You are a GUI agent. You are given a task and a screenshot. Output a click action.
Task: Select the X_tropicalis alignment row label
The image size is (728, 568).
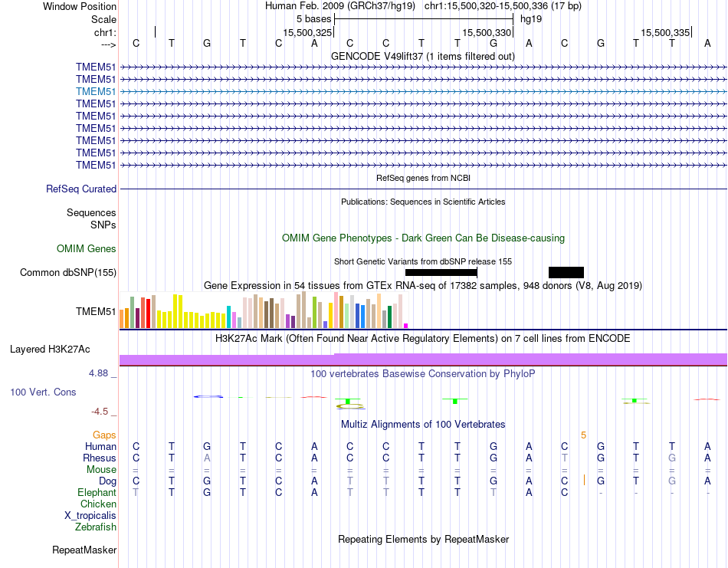click(x=90, y=516)
